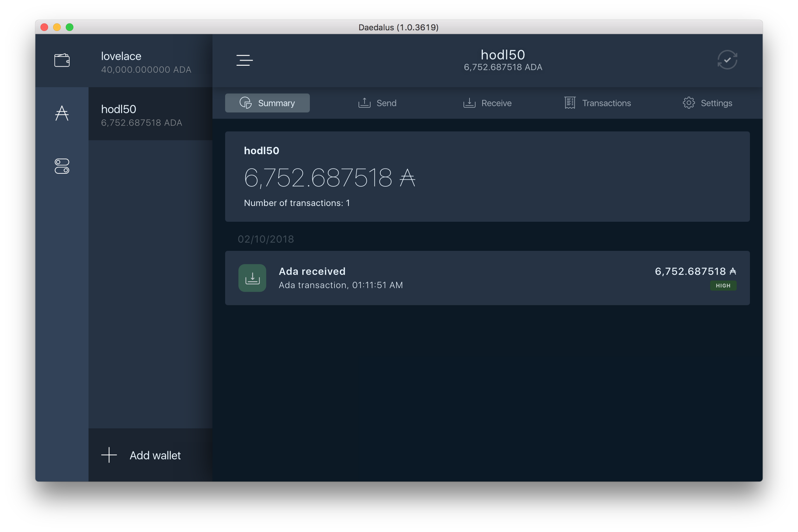This screenshot has height=532, width=798.
Task: Toggle the hamburger menu sidebar button
Action: (x=244, y=60)
